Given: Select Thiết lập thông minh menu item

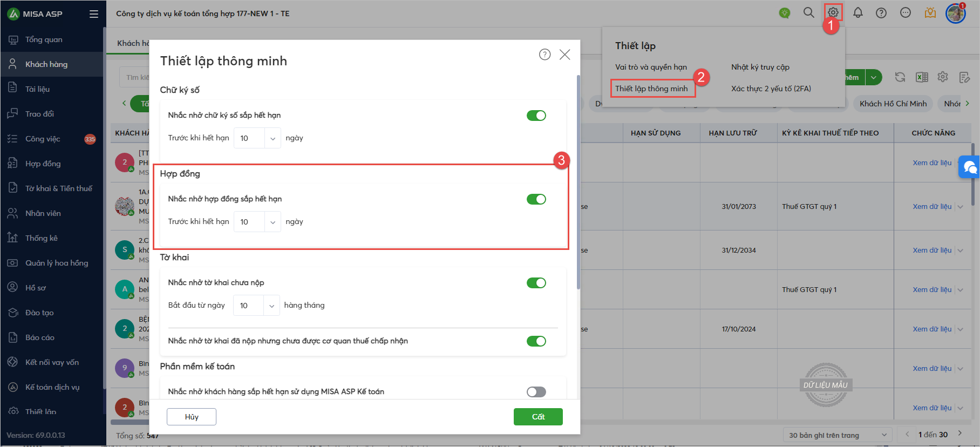Looking at the screenshot, I should coord(651,89).
